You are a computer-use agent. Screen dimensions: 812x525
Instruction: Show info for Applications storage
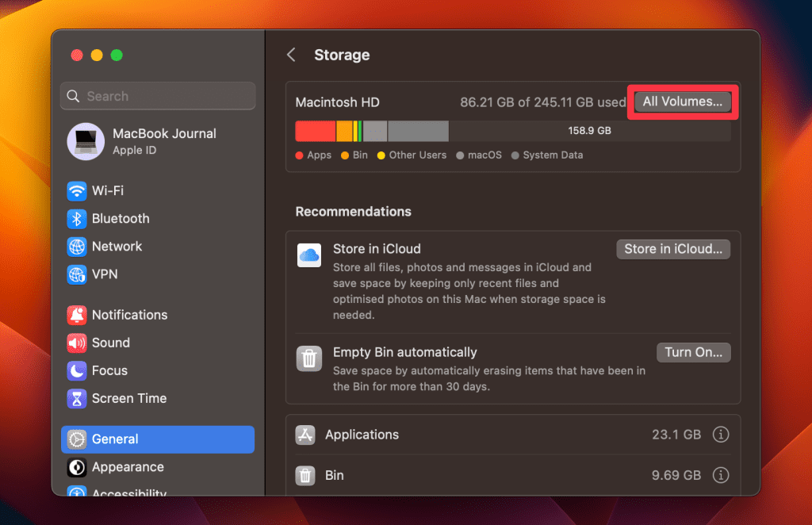720,435
